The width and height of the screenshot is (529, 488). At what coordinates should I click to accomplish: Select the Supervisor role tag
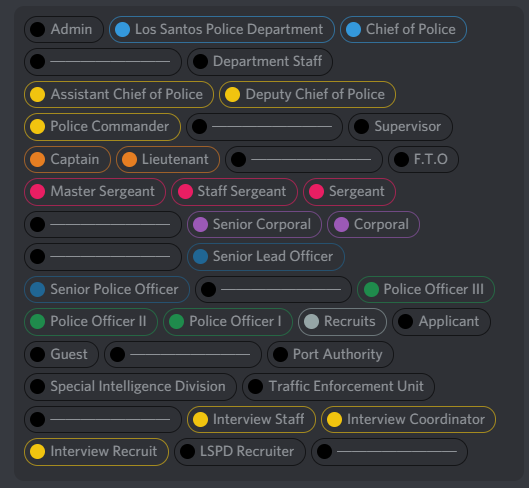400,127
